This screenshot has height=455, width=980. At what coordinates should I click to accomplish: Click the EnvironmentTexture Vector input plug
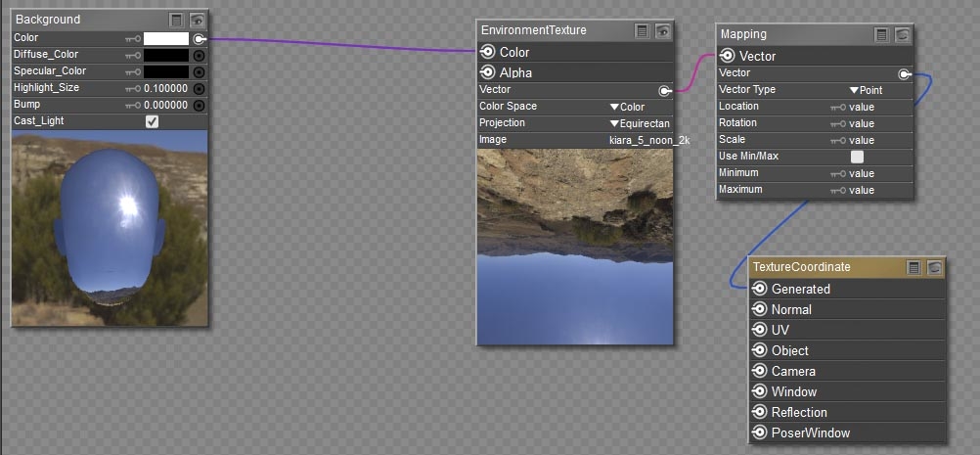pyautogui.click(x=665, y=91)
